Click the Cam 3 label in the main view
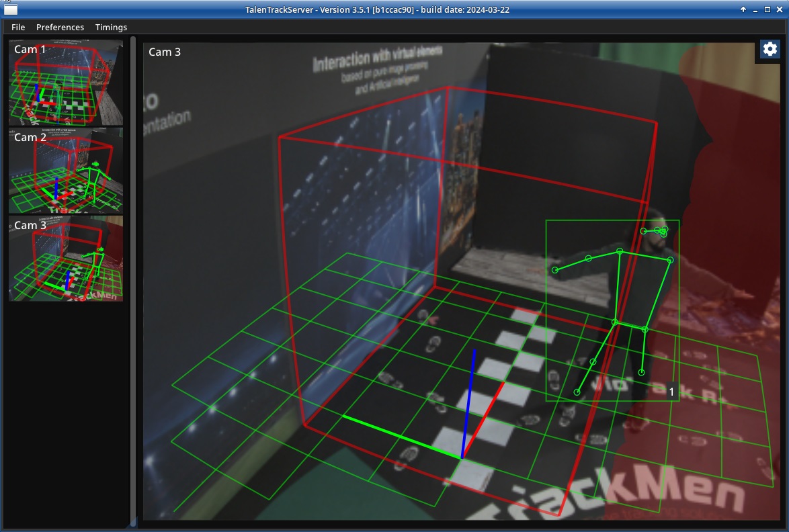Viewport: 789px width, 532px height. (x=165, y=52)
